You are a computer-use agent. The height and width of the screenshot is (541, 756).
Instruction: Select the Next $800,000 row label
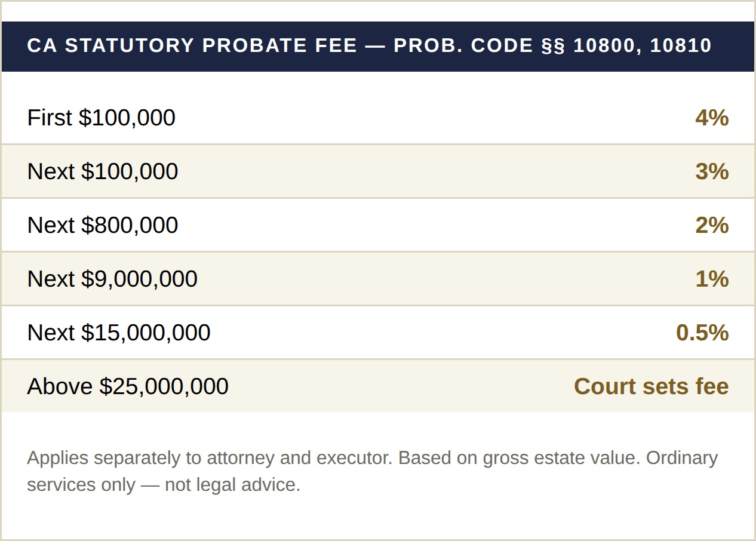tap(103, 225)
